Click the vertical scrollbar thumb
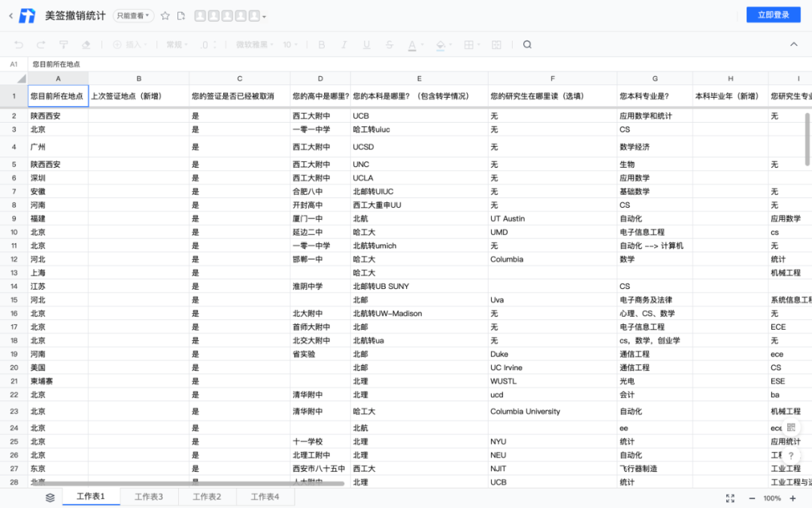The height and width of the screenshot is (508, 812). [807, 139]
